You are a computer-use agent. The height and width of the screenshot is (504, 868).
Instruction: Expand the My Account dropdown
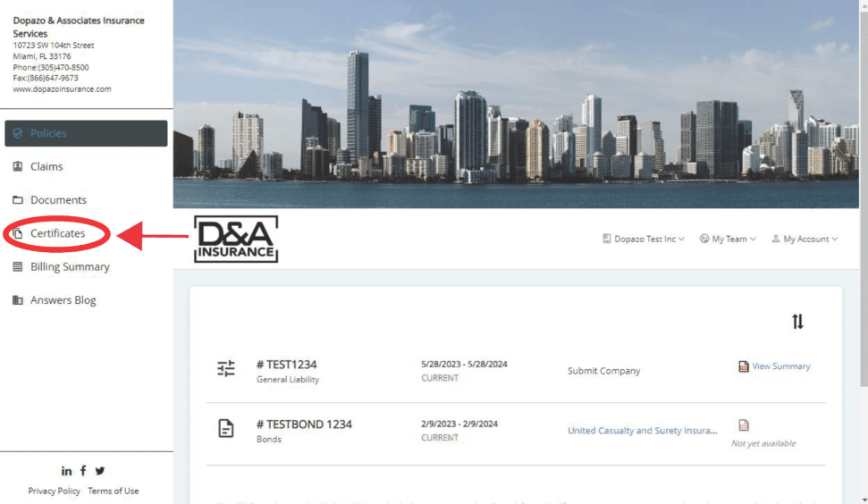(x=805, y=239)
